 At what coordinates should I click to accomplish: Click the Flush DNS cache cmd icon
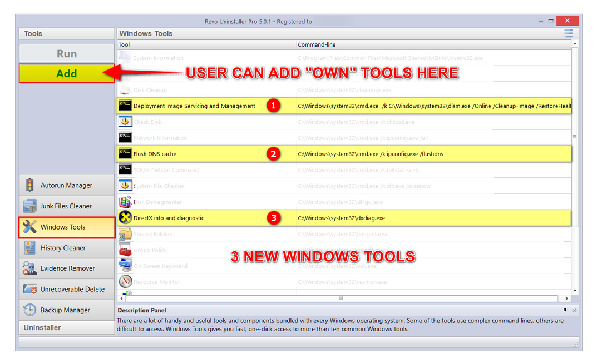coord(125,153)
